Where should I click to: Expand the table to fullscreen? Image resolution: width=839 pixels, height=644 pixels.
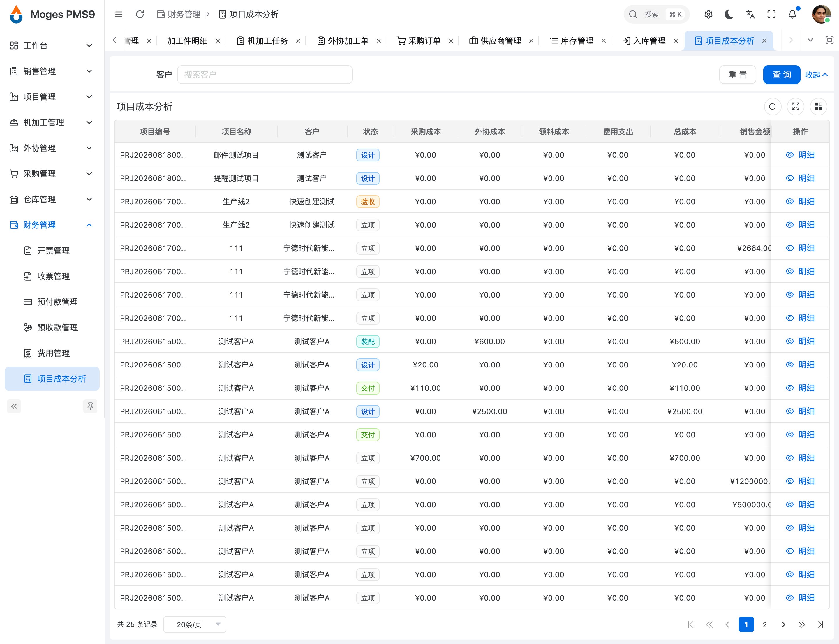point(796,106)
